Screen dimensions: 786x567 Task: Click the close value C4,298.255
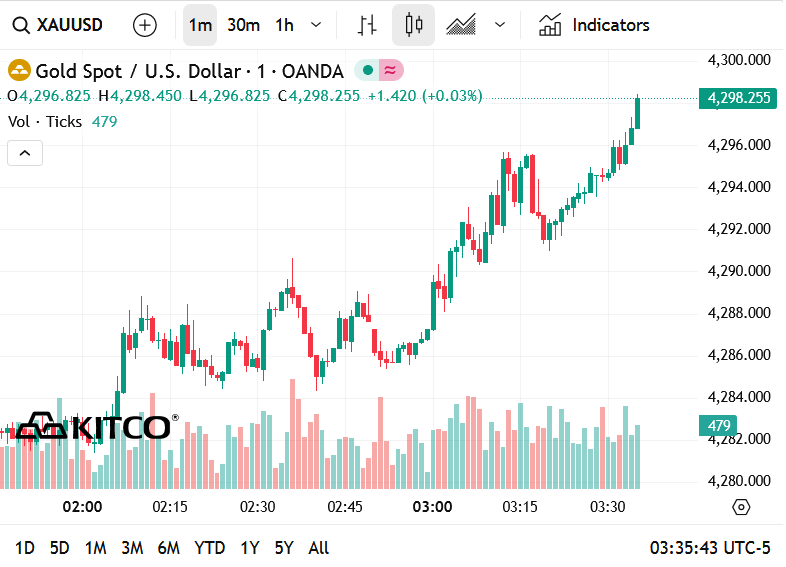[319, 96]
